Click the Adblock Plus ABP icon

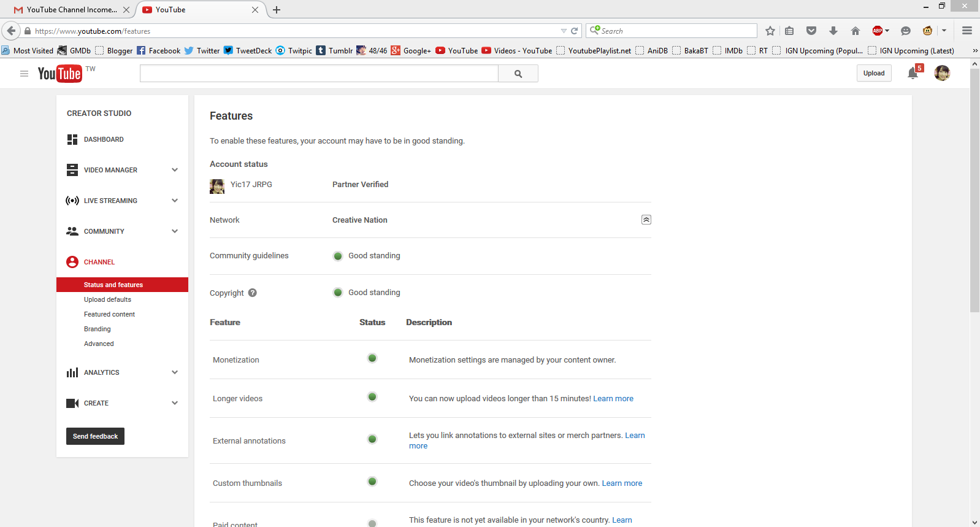878,31
